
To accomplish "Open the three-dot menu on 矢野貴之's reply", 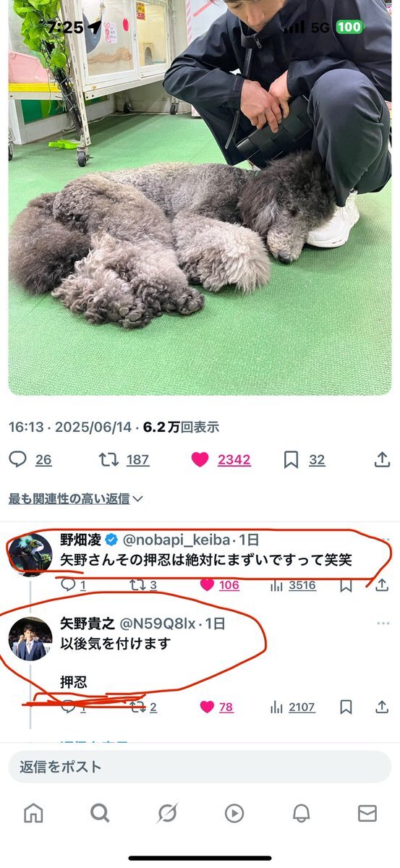I will click(x=383, y=624).
